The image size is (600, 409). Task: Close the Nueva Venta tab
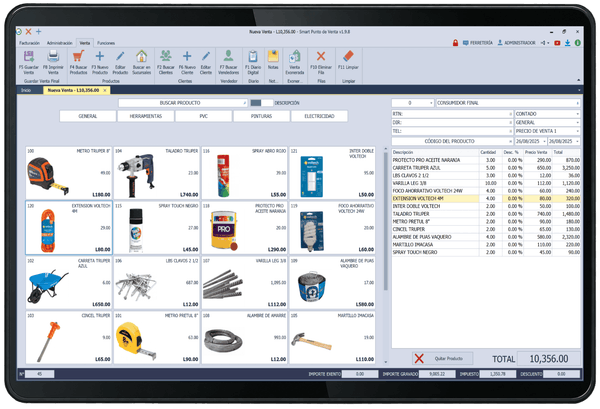tap(105, 90)
